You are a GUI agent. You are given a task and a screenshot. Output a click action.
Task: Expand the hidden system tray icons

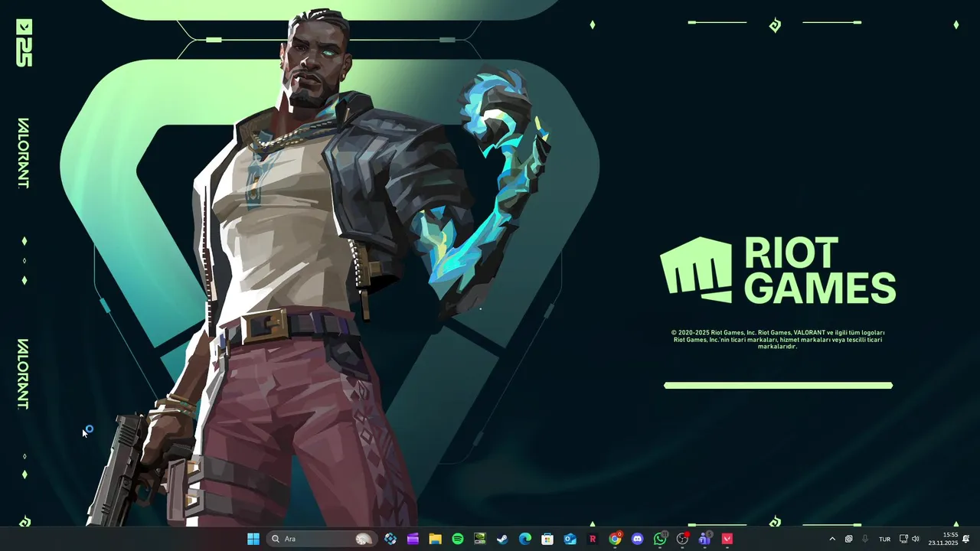(832, 539)
